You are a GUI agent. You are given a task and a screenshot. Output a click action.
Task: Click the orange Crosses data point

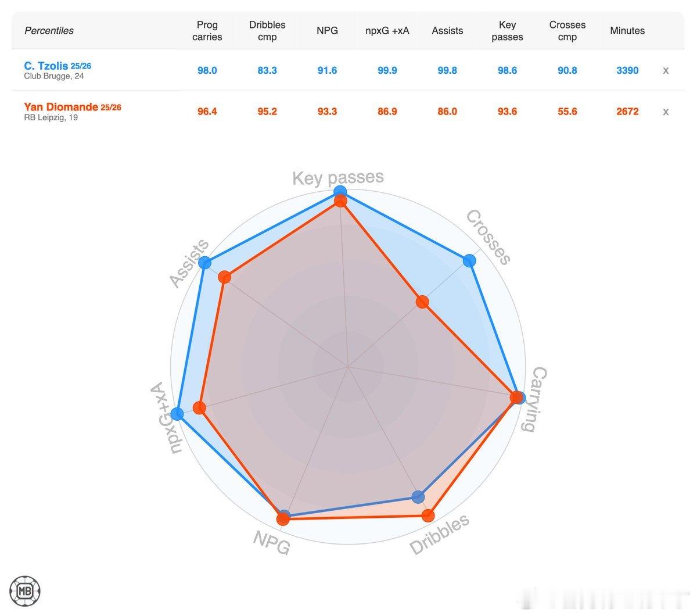(x=422, y=302)
